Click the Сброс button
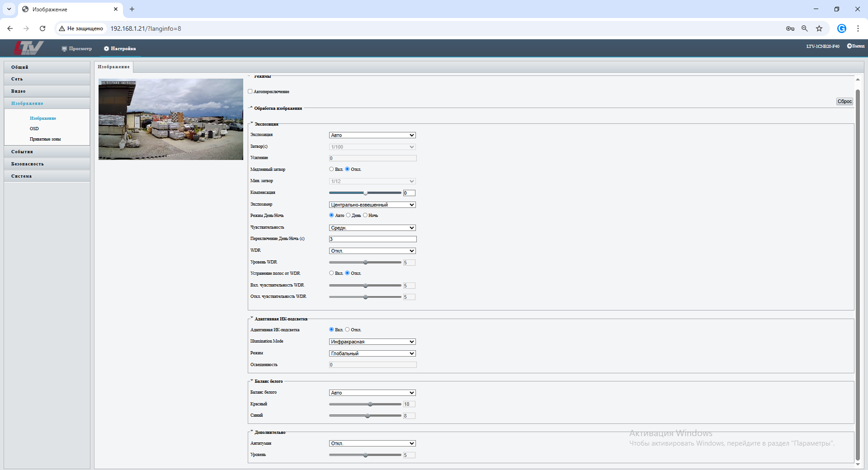This screenshot has width=868, height=470. pos(844,102)
